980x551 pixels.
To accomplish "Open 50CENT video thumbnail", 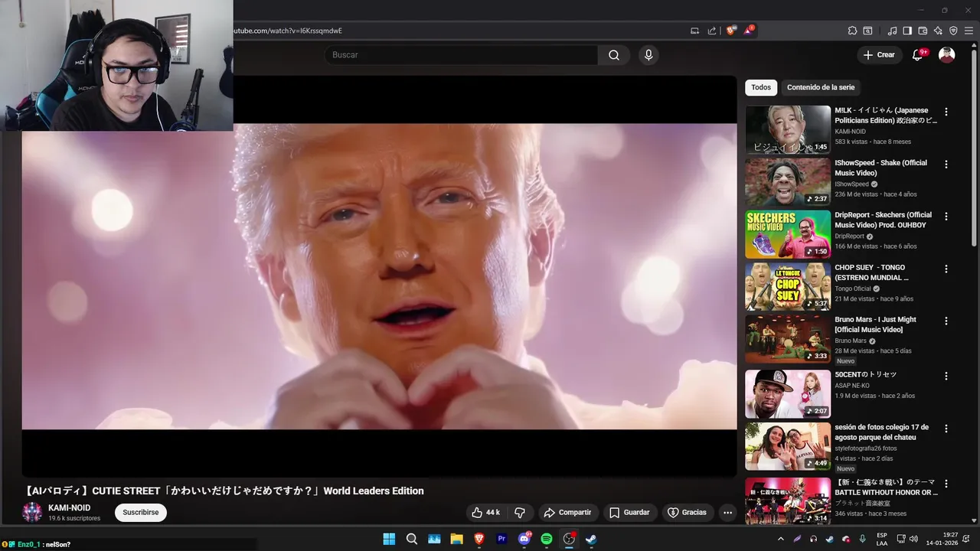I will pos(788,393).
